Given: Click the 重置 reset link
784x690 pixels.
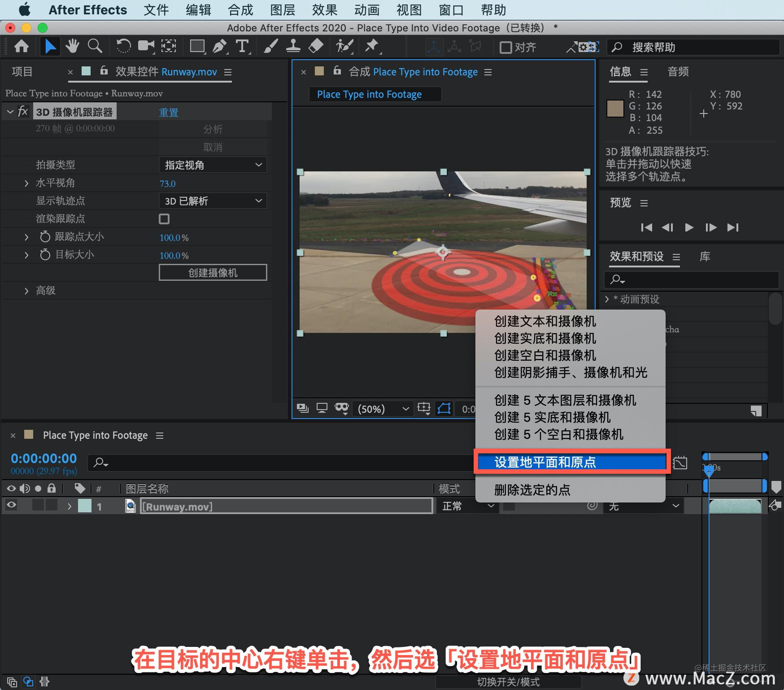Looking at the screenshot, I should [x=169, y=112].
